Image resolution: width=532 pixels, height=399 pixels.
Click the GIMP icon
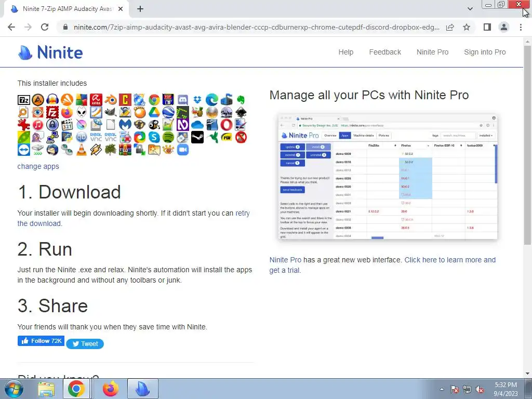coord(111,112)
